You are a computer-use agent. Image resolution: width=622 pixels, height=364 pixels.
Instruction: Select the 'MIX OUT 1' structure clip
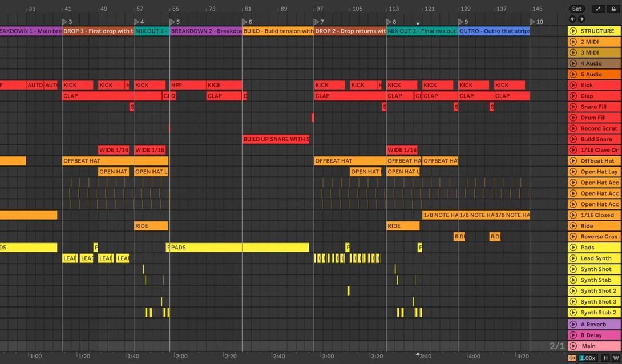point(152,31)
